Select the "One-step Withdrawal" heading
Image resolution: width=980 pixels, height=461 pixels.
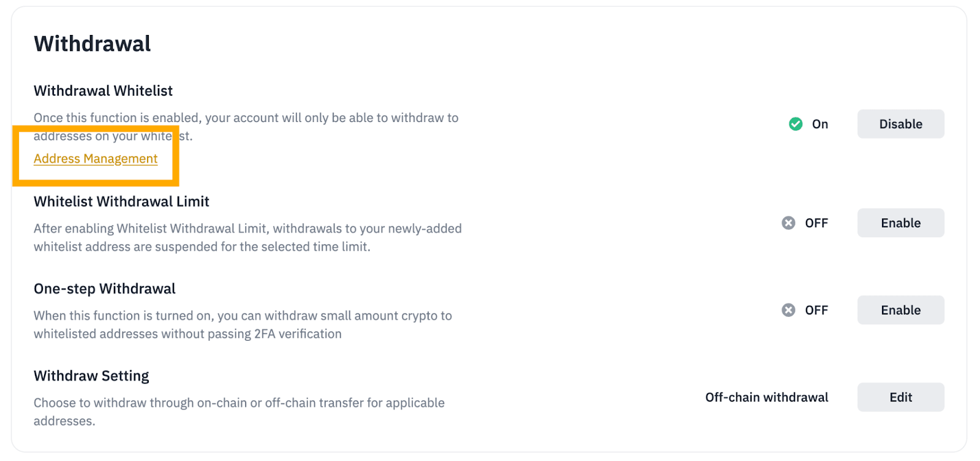point(105,289)
